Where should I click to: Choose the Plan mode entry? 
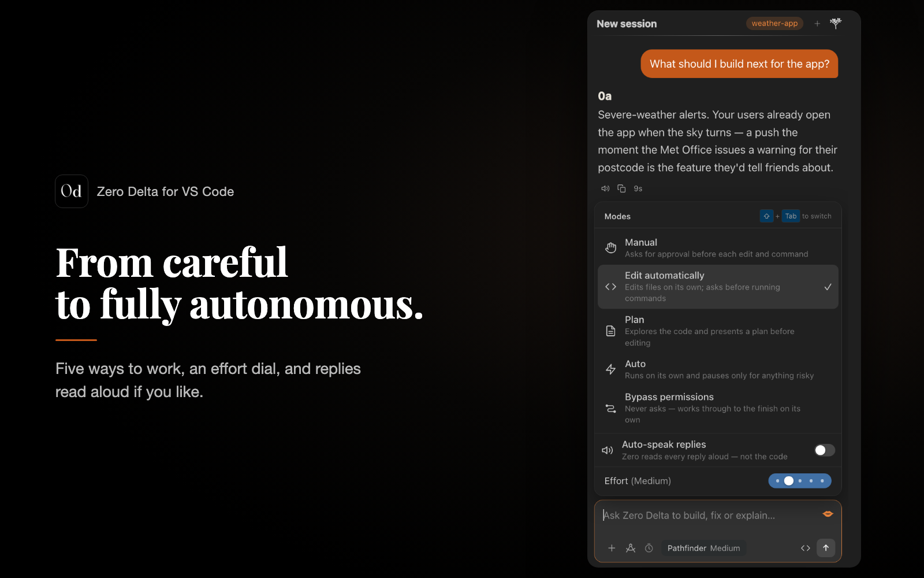point(718,331)
